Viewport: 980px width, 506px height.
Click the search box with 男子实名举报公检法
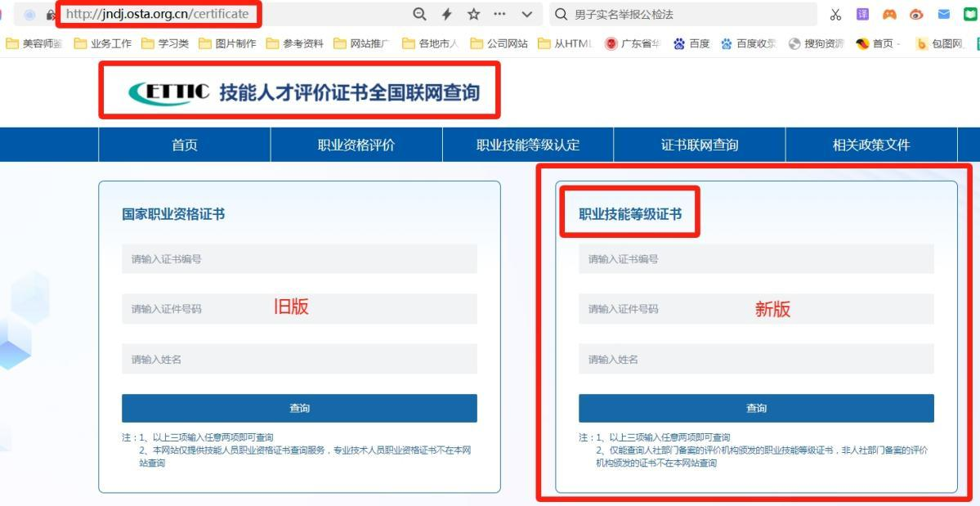click(683, 15)
